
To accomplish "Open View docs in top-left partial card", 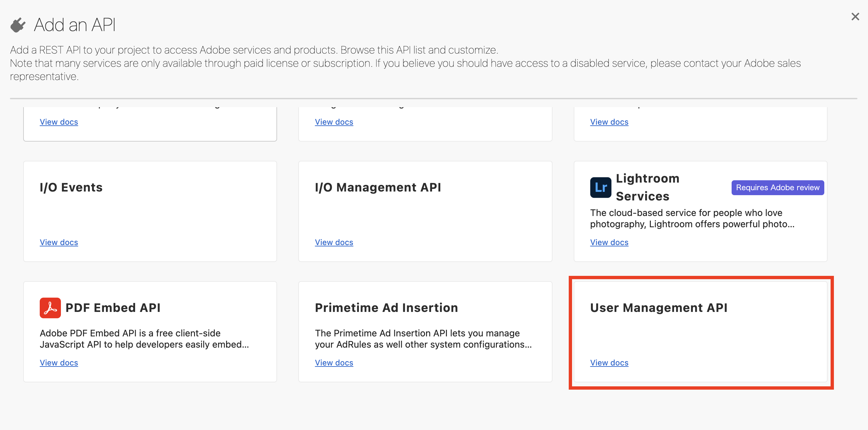I will tap(59, 122).
